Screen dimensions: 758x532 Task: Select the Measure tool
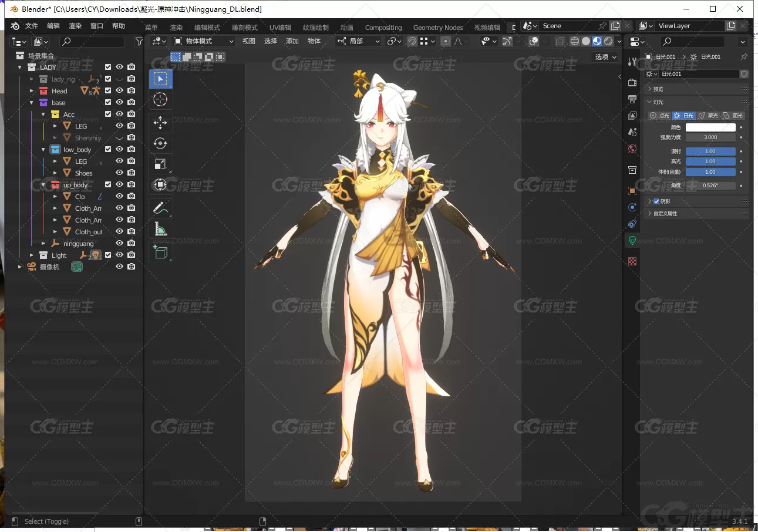point(161,230)
